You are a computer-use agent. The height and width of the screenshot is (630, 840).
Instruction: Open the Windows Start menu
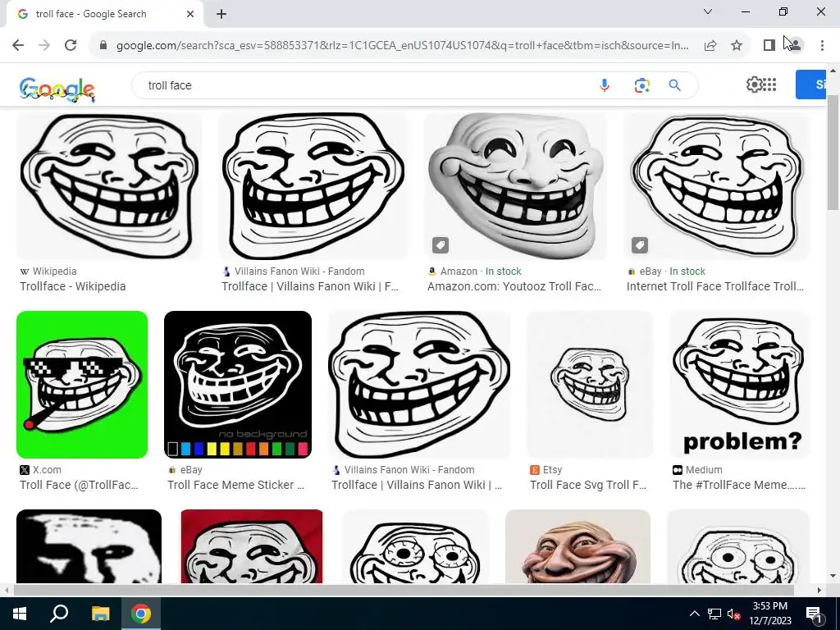(20, 614)
